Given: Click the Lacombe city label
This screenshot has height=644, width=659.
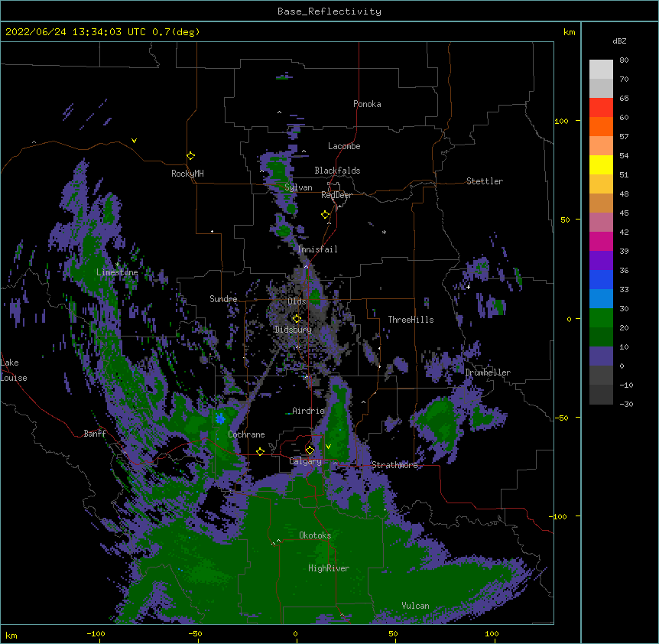Looking at the screenshot, I should tap(344, 146).
